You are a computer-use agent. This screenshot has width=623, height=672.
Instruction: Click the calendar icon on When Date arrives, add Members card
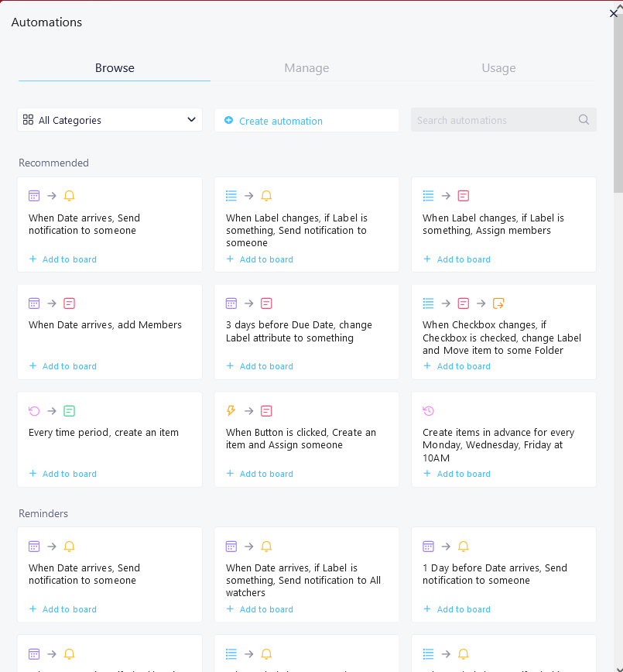click(x=33, y=303)
